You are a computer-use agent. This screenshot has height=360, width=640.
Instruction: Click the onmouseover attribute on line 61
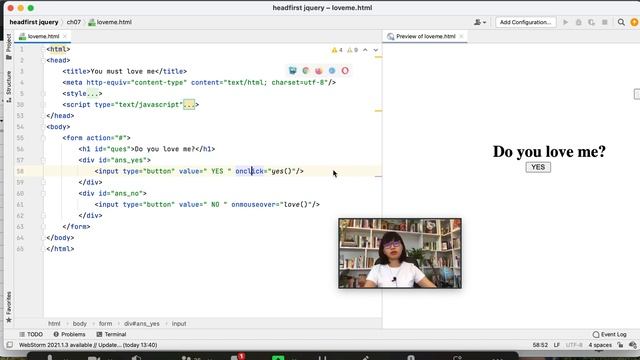point(253,204)
